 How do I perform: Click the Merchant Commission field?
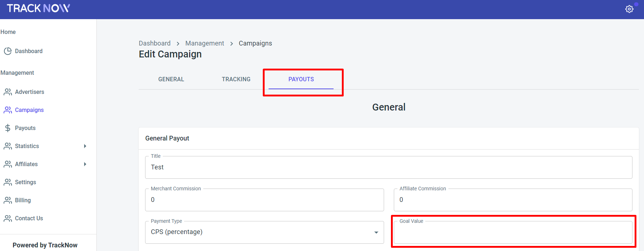(x=264, y=200)
